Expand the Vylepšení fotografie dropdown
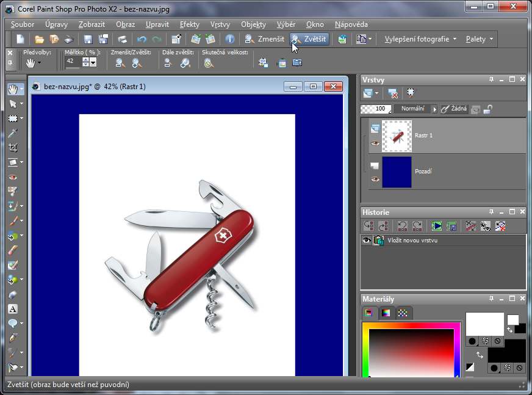The image size is (532, 395). (x=420, y=39)
